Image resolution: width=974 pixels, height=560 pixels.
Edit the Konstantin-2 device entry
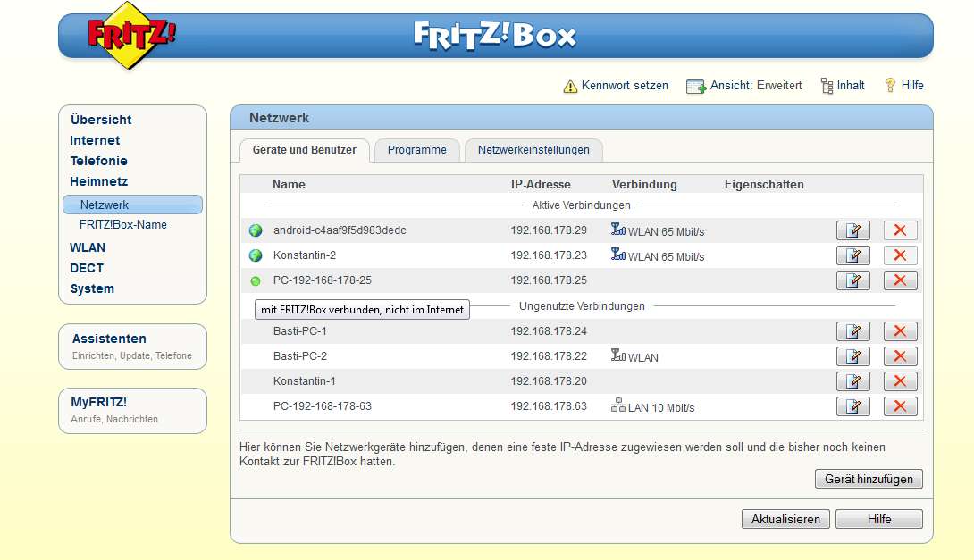852,255
